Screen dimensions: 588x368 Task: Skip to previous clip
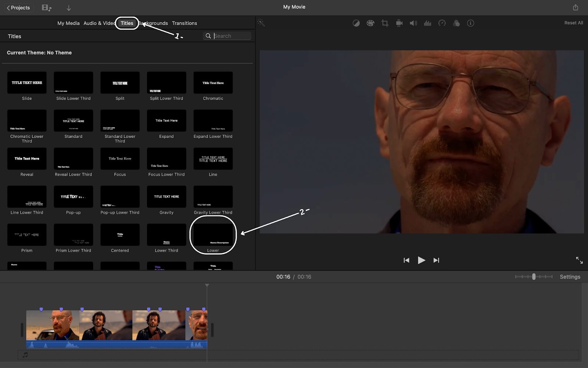(x=406, y=260)
